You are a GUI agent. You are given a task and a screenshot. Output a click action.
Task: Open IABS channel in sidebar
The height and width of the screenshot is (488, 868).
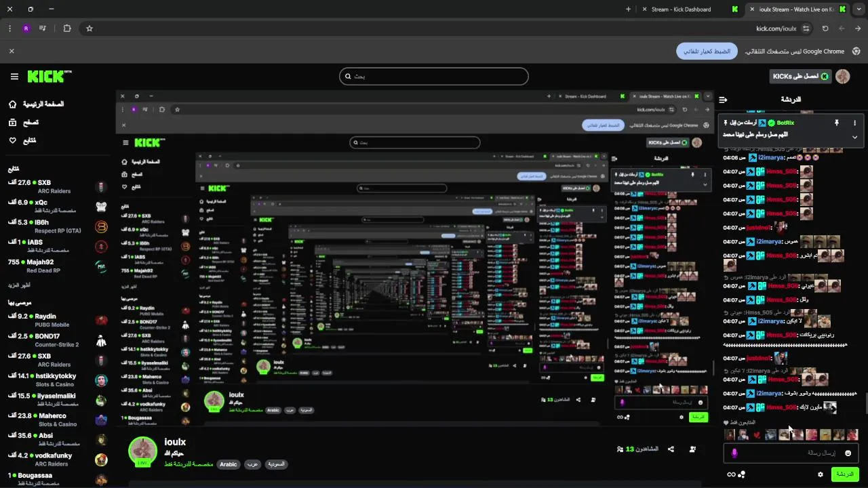point(58,246)
